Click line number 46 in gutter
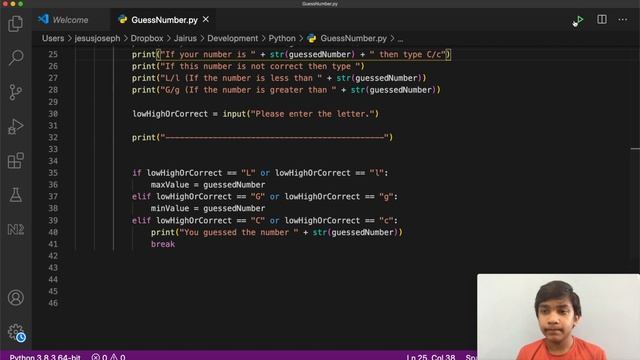 53,303
